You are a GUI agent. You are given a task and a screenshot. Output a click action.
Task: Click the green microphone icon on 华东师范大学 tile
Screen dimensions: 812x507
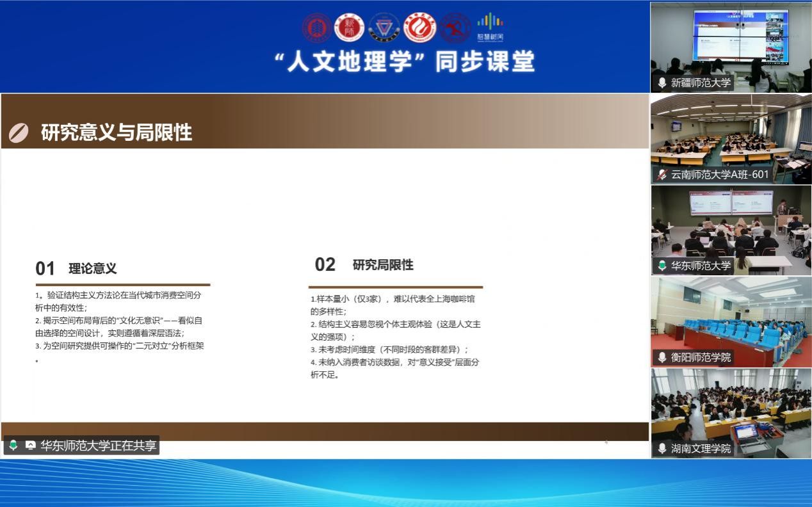(x=662, y=265)
